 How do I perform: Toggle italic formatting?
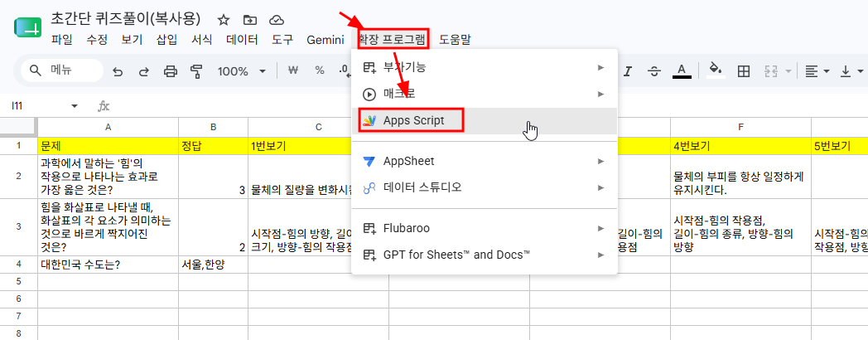click(627, 71)
